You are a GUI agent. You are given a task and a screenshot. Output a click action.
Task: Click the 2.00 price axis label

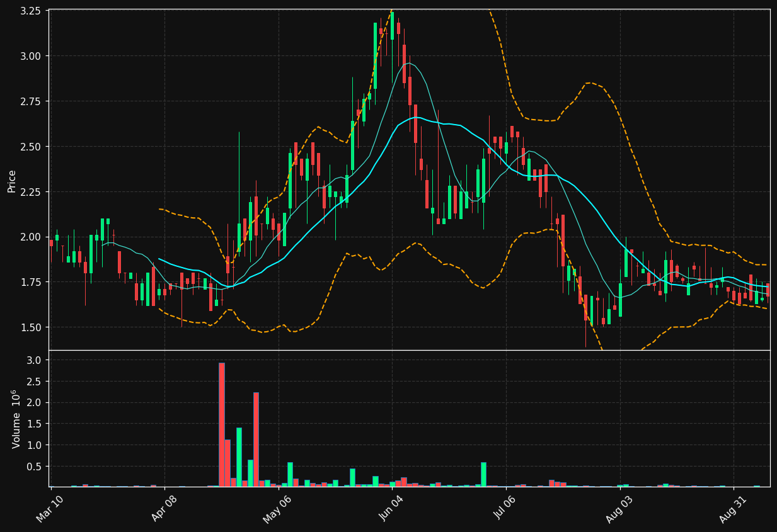coord(32,237)
